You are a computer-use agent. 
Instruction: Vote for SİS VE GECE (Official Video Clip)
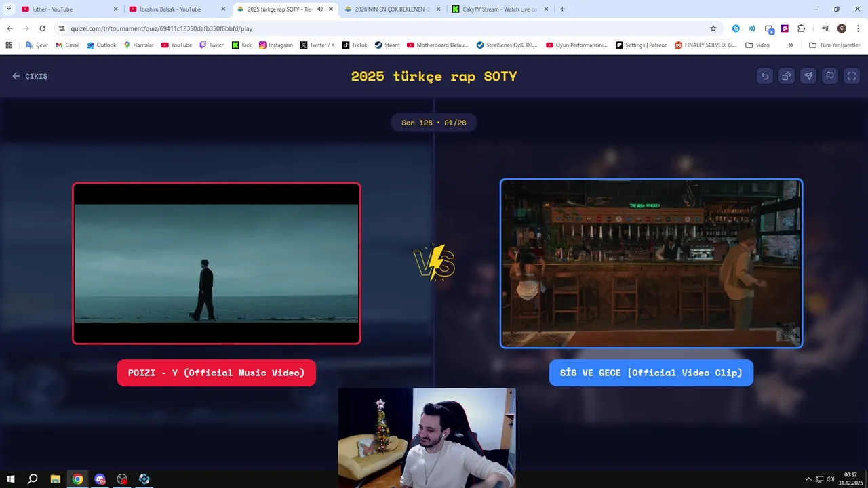[651, 373]
